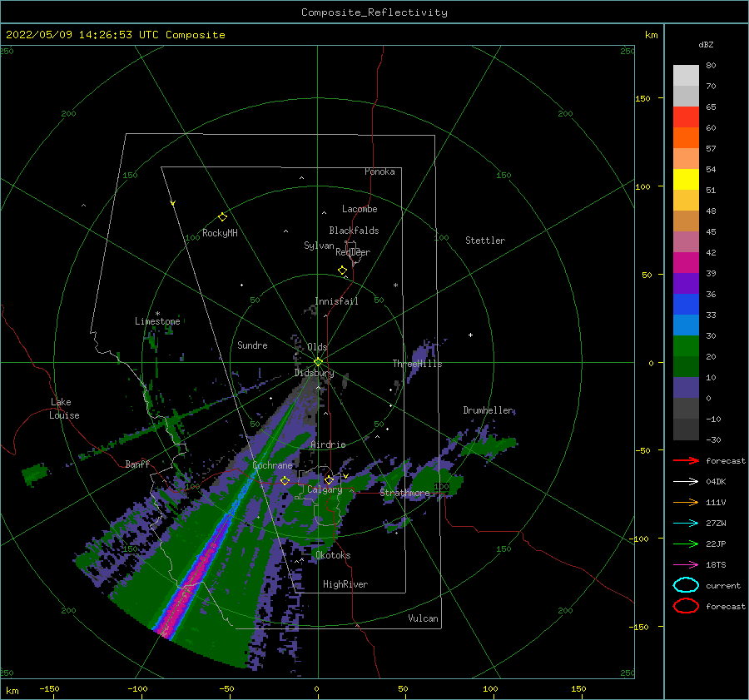Click the ThreeHills city label

point(417,364)
